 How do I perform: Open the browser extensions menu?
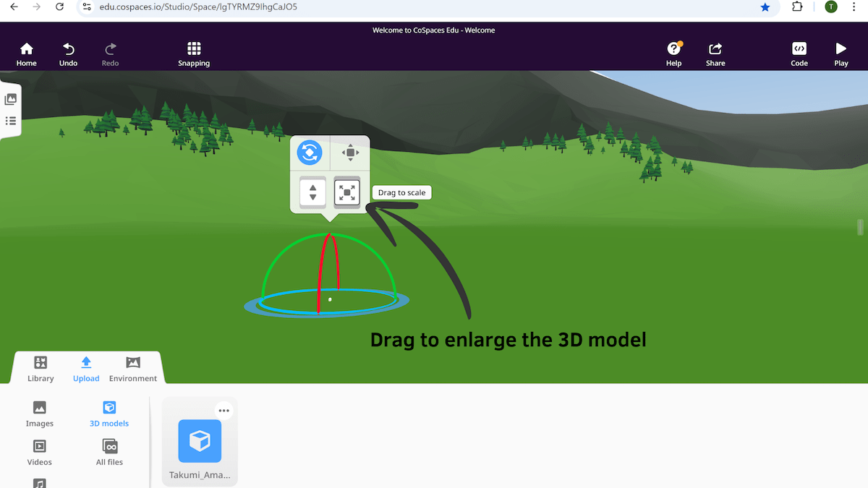pos(798,7)
